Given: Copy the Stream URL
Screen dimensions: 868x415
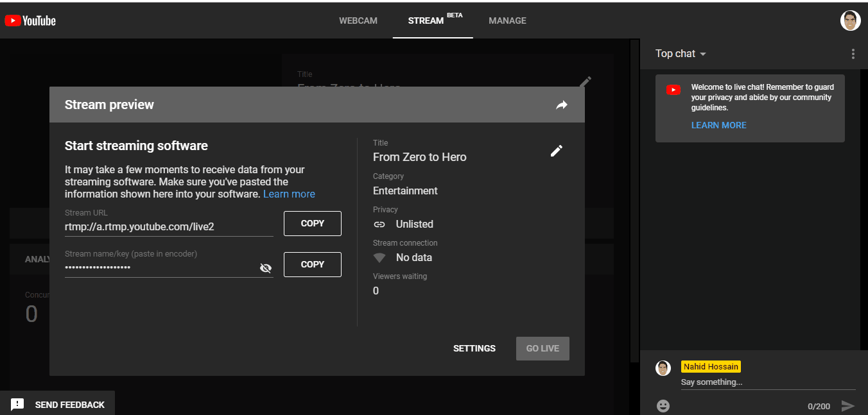Looking at the screenshot, I should pos(313,223).
